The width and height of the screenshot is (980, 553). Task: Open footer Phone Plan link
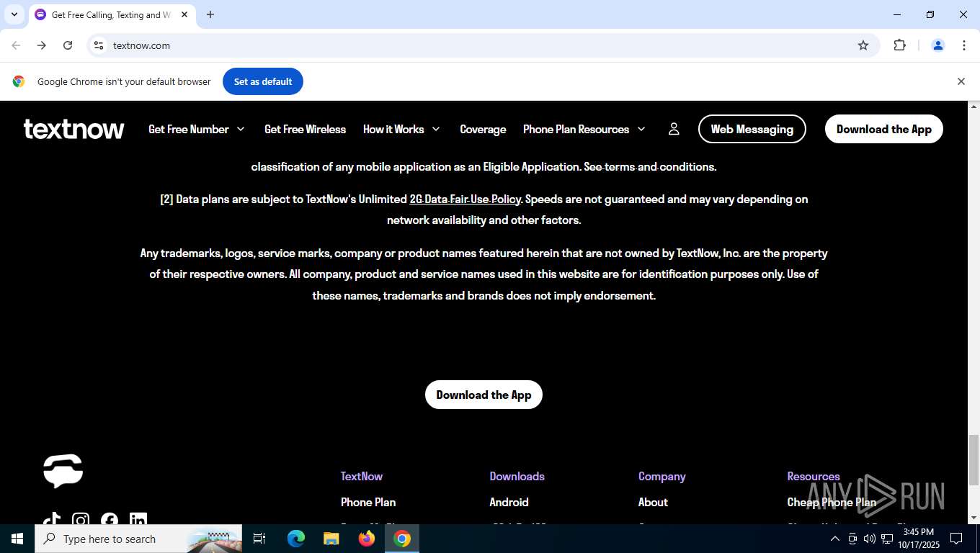[368, 503]
